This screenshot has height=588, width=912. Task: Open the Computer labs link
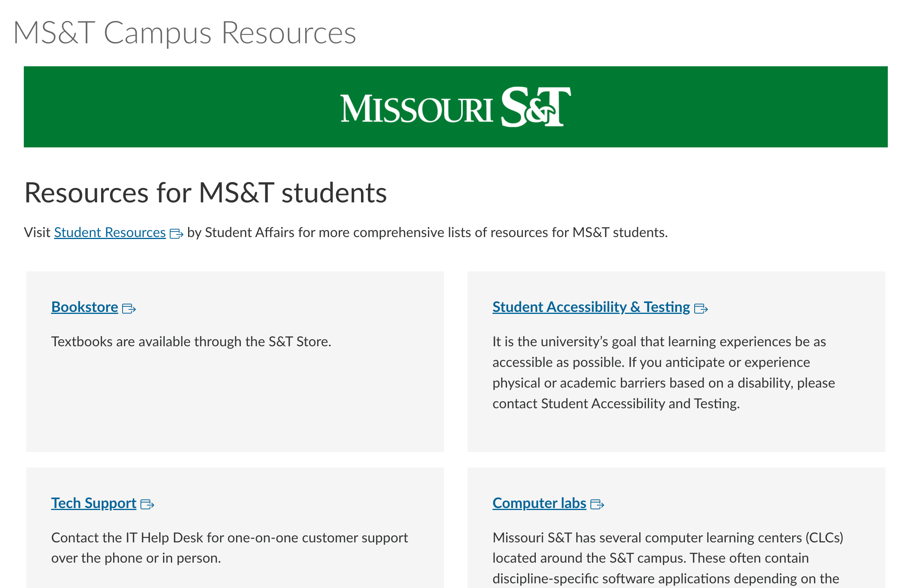click(x=539, y=503)
